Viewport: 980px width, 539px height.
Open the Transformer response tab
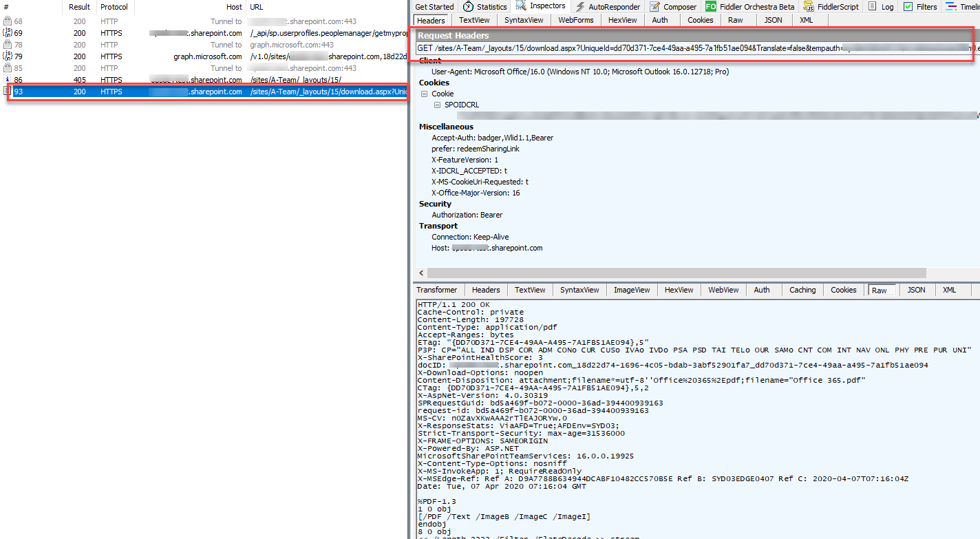click(436, 289)
